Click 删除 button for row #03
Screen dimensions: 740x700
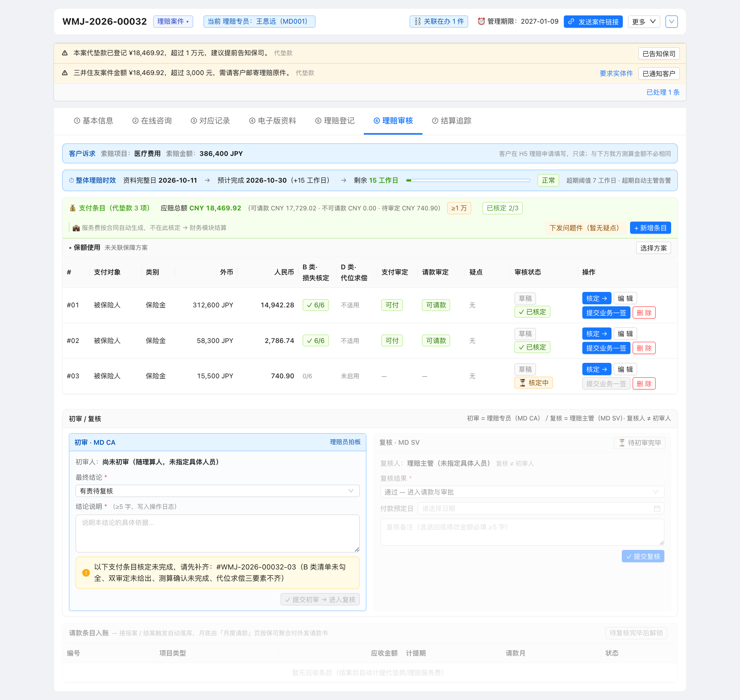[644, 384]
